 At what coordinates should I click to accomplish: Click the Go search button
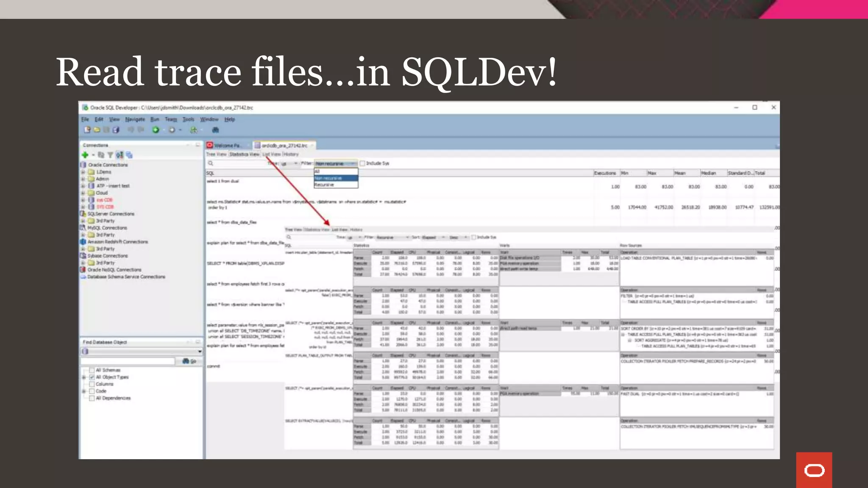point(189,361)
